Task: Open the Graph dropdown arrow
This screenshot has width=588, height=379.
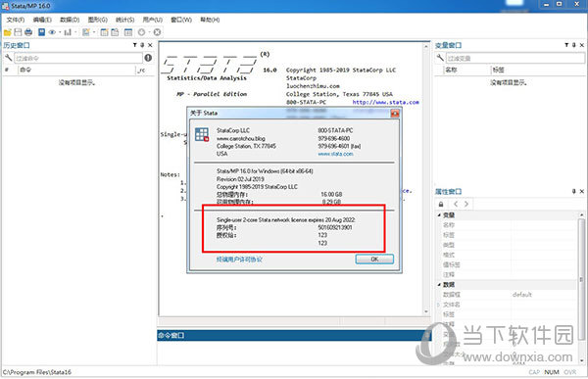Action: pos(75,32)
